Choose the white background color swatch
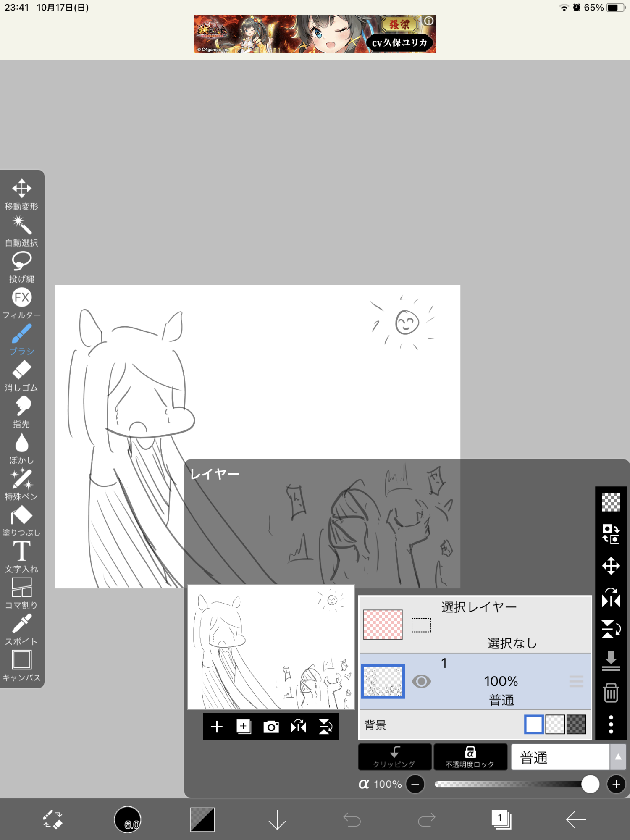 click(x=534, y=724)
